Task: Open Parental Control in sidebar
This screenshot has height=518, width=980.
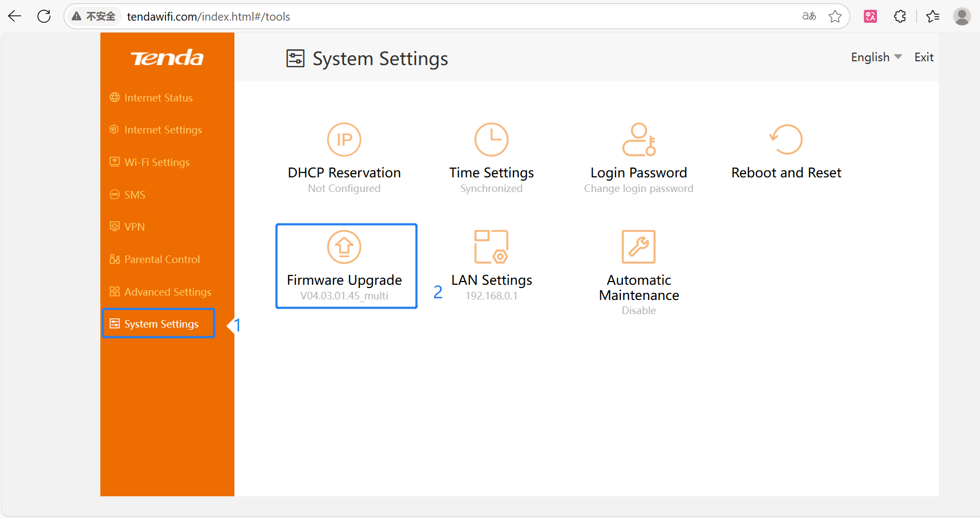Action: click(162, 259)
